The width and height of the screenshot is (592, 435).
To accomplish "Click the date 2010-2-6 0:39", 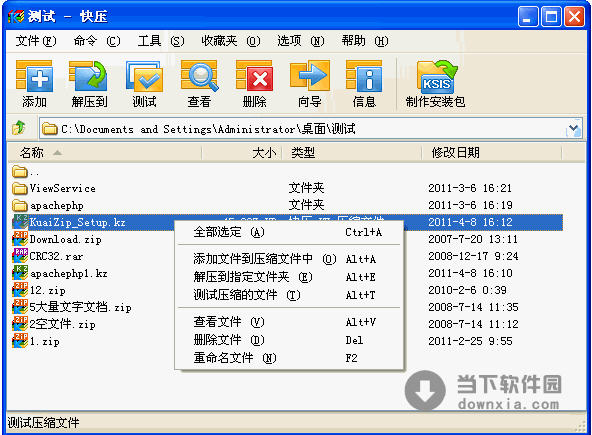I will [467, 290].
